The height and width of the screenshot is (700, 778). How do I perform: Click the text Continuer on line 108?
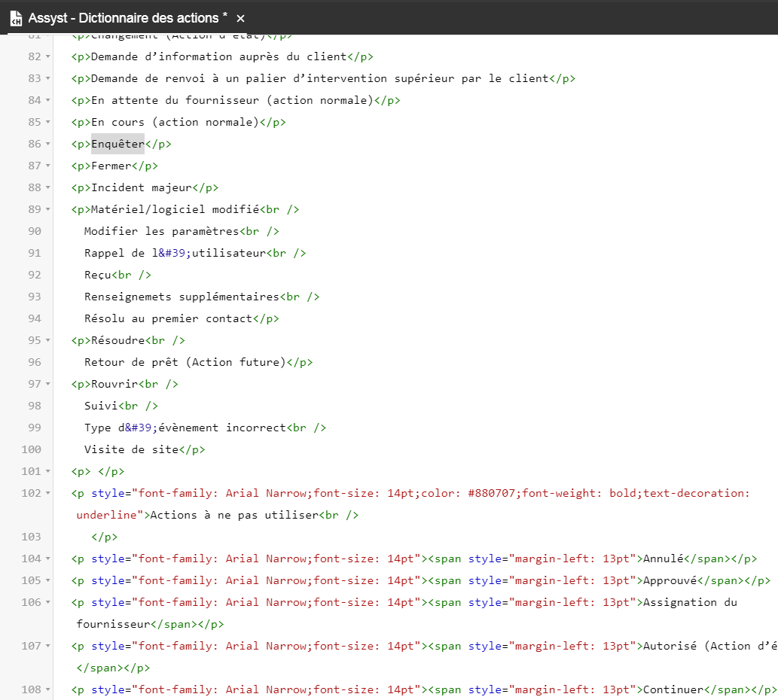[673, 689]
